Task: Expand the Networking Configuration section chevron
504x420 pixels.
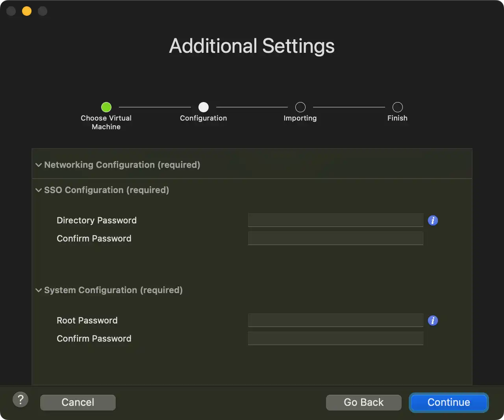Action: (39, 165)
